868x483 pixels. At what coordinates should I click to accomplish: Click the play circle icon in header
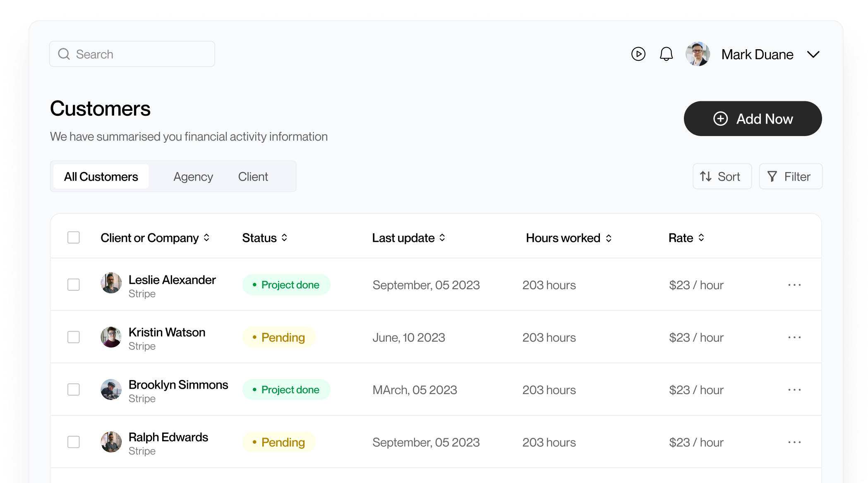click(x=638, y=54)
